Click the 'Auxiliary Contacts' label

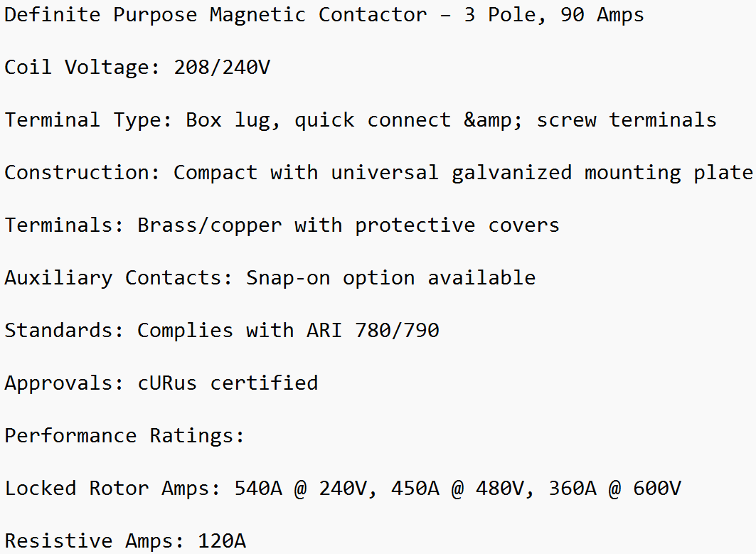click(x=117, y=278)
